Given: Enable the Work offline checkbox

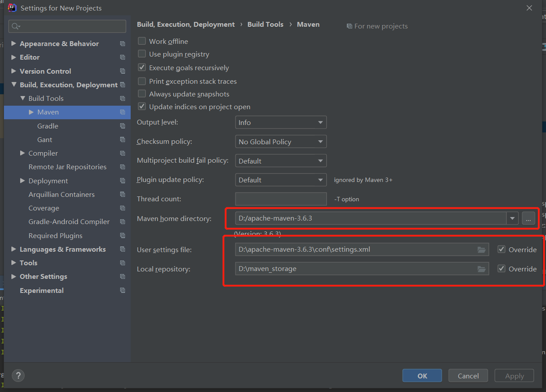Looking at the screenshot, I should click(142, 41).
